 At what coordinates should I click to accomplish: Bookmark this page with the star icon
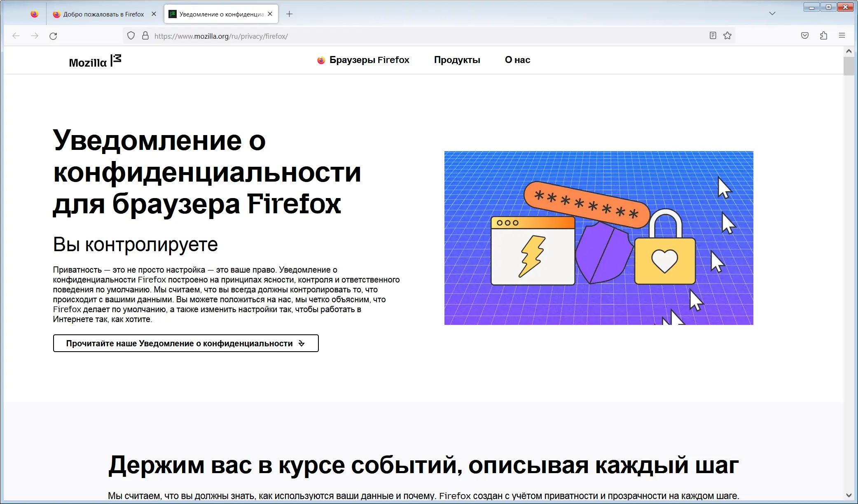[x=727, y=35]
